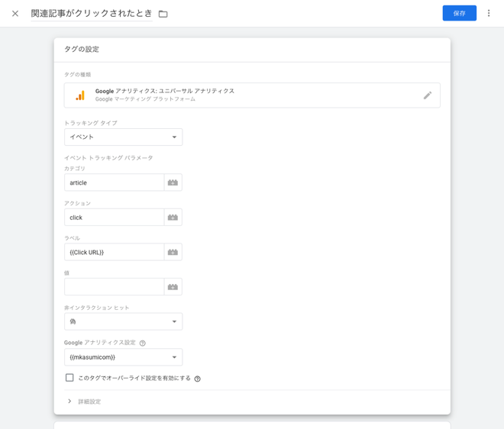The height and width of the screenshot is (429, 504).
Task: Open the three-dot more options menu
Action: [x=489, y=14]
